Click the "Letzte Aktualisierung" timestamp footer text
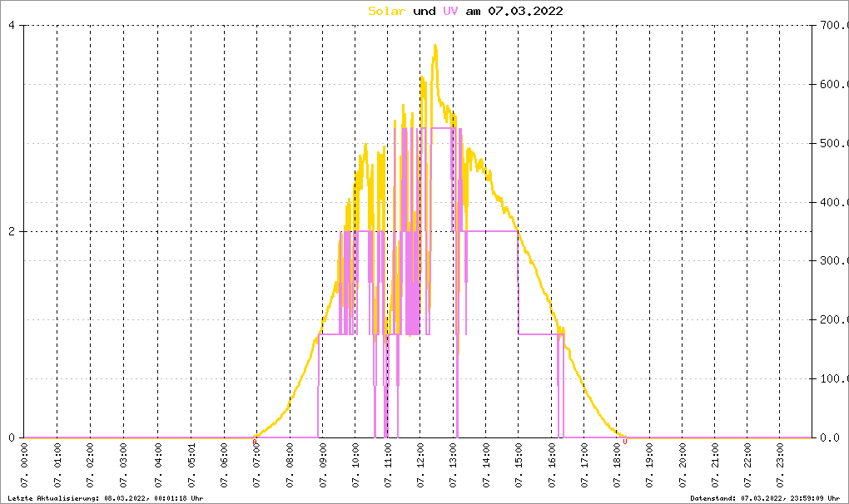 [106, 498]
